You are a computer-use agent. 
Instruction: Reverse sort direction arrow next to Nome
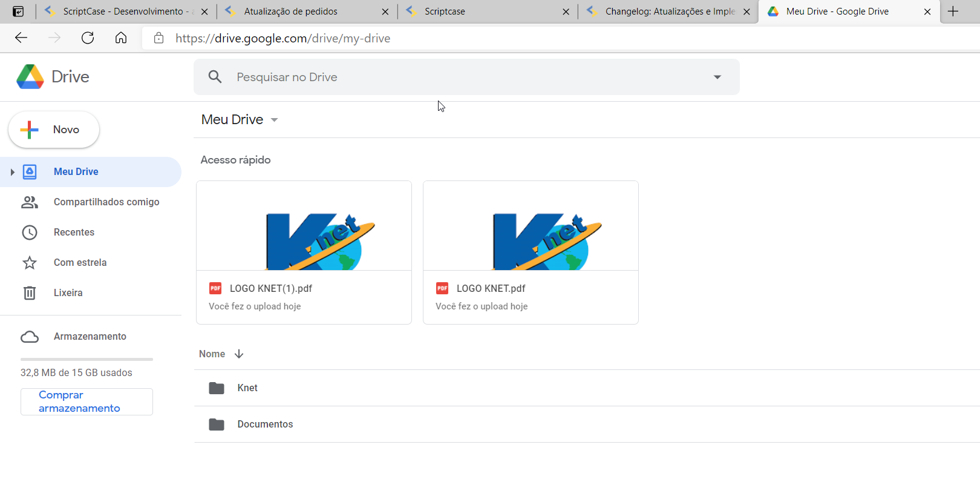coord(239,354)
